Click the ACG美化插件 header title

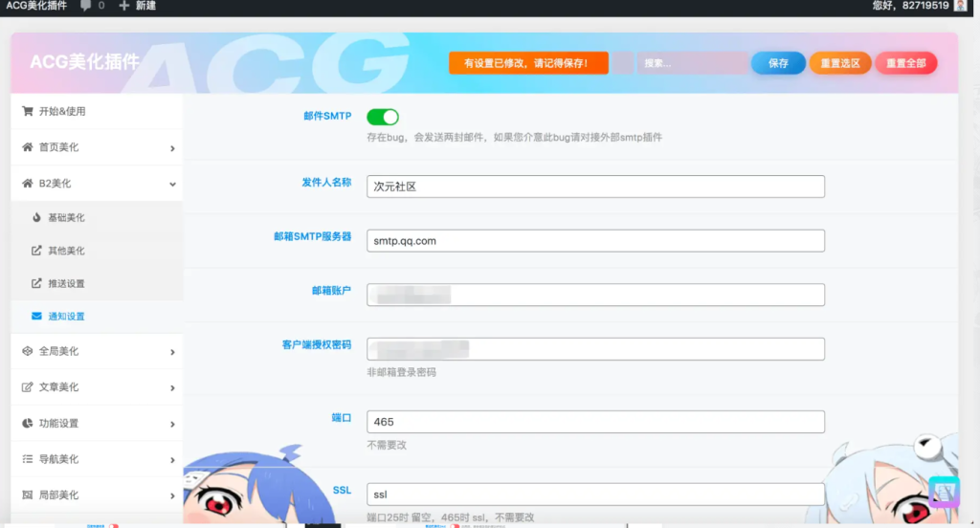click(84, 62)
